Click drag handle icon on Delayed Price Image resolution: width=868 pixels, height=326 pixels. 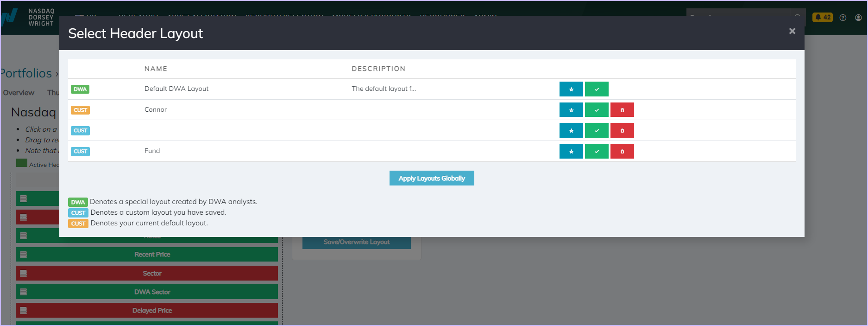click(x=24, y=310)
